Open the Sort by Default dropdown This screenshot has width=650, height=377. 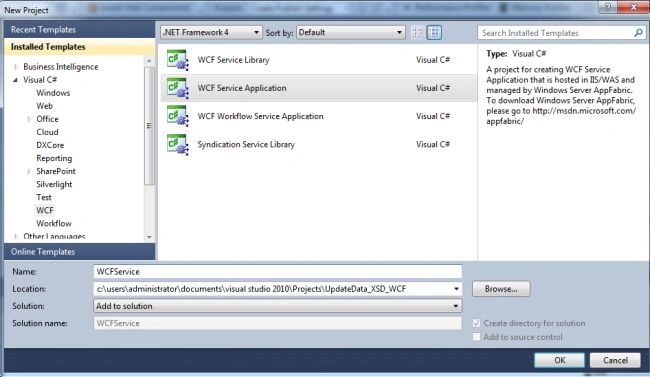351,32
